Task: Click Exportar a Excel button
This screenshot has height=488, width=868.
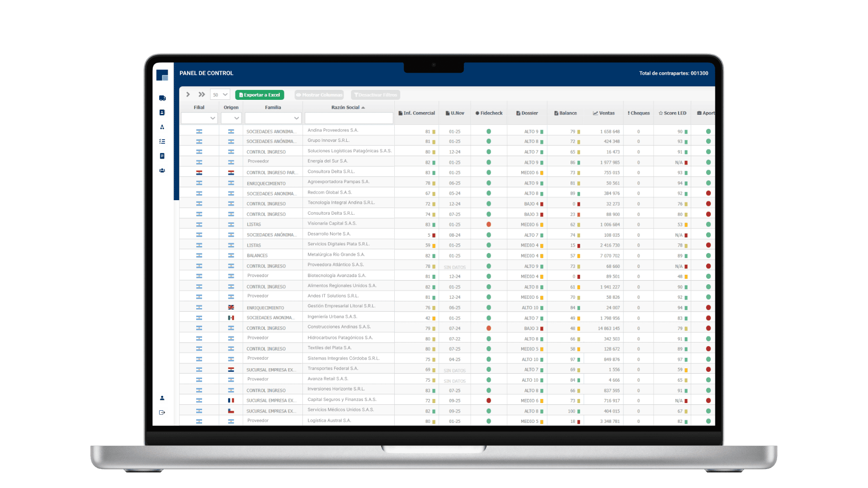Action: point(259,95)
